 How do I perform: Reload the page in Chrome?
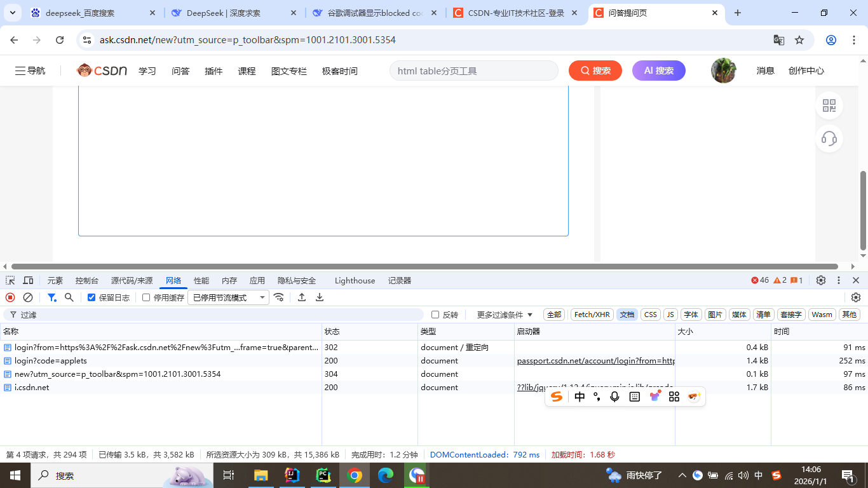pyautogui.click(x=60, y=40)
